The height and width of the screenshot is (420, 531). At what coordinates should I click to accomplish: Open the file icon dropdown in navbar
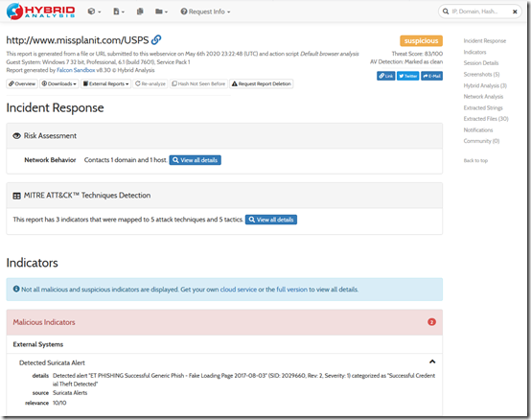[x=119, y=12]
